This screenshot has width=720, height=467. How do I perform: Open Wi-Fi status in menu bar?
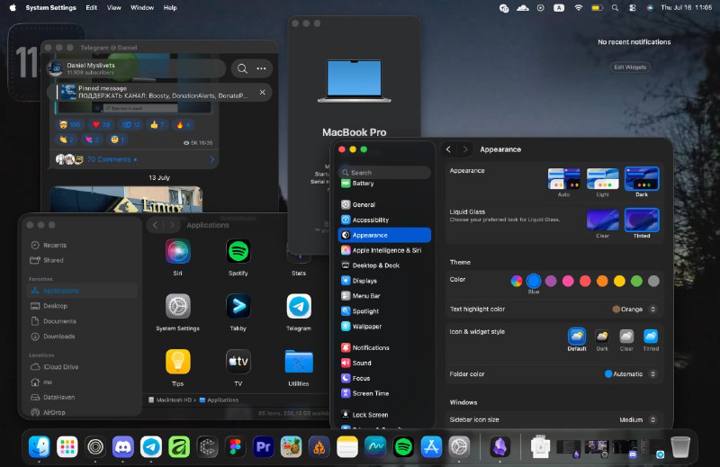(578, 8)
